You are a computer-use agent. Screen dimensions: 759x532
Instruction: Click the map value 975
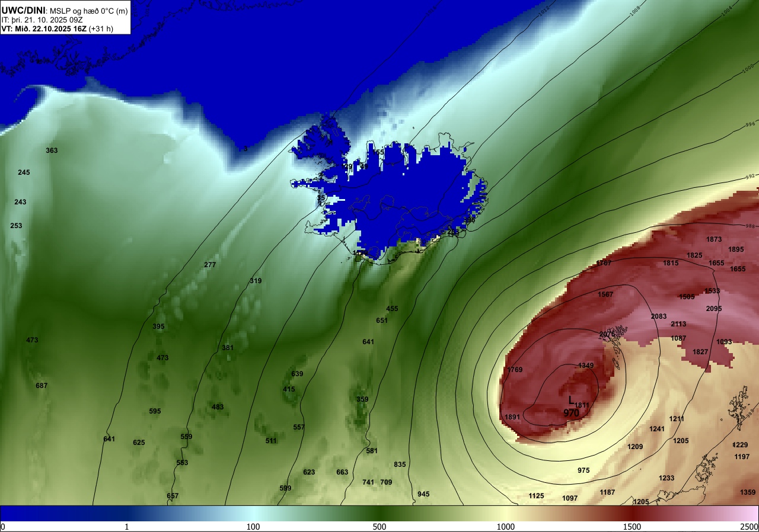pos(583,470)
